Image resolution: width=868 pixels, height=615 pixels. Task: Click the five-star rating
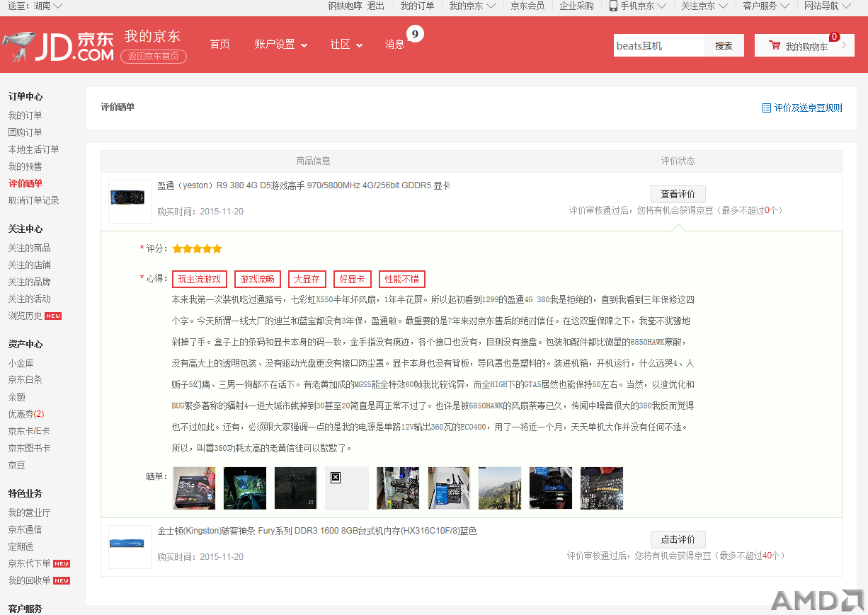click(197, 248)
